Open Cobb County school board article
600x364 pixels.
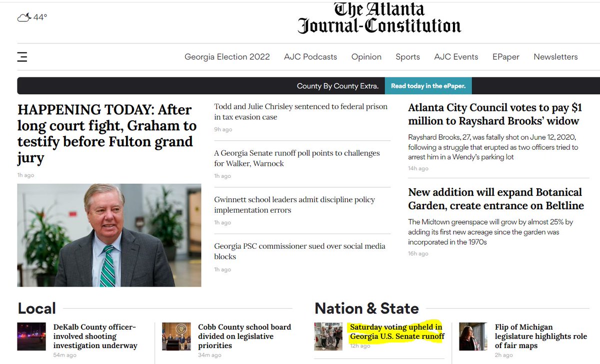coord(244,336)
